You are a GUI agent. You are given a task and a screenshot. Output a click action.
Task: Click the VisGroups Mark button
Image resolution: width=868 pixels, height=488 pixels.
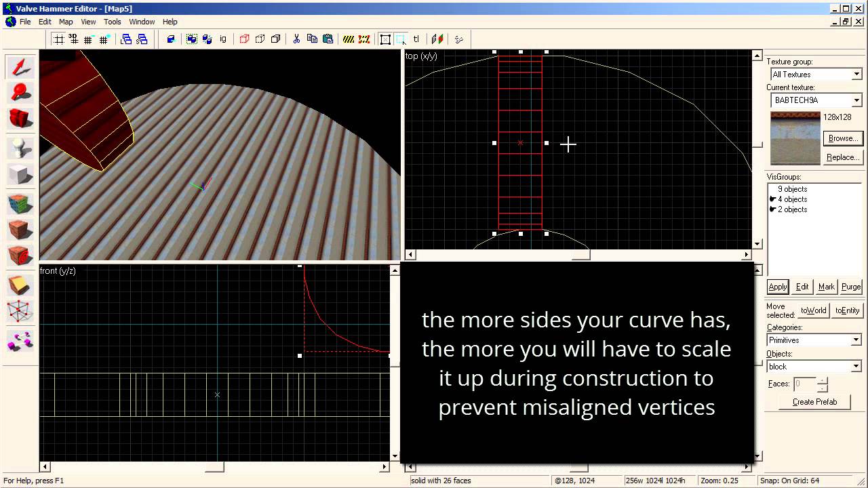pos(827,287)
